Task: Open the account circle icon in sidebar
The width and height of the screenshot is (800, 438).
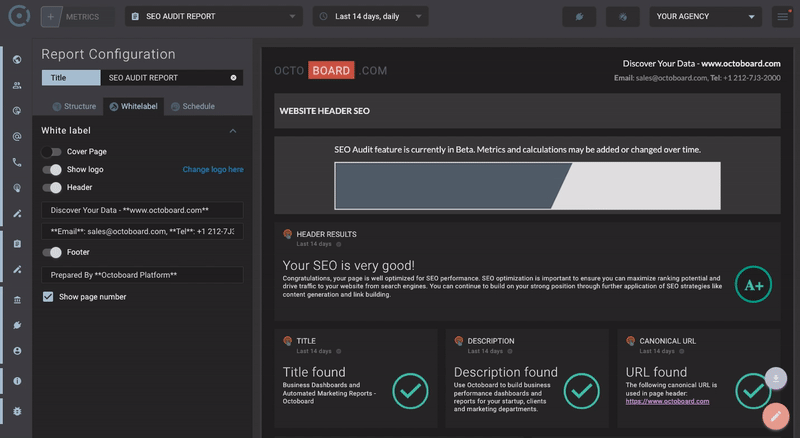Action: click(17, 351)
